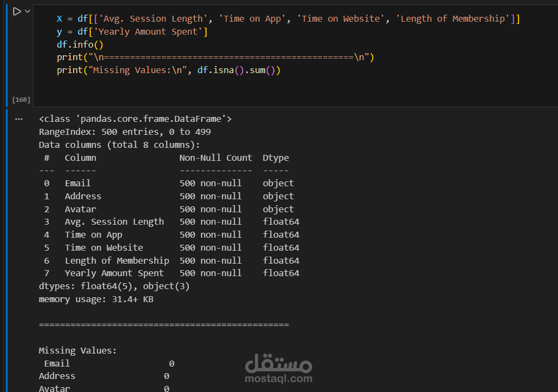The image size is (558, 392).
Task: Click the Non-Null Count column header
Action: coord(215,158)
